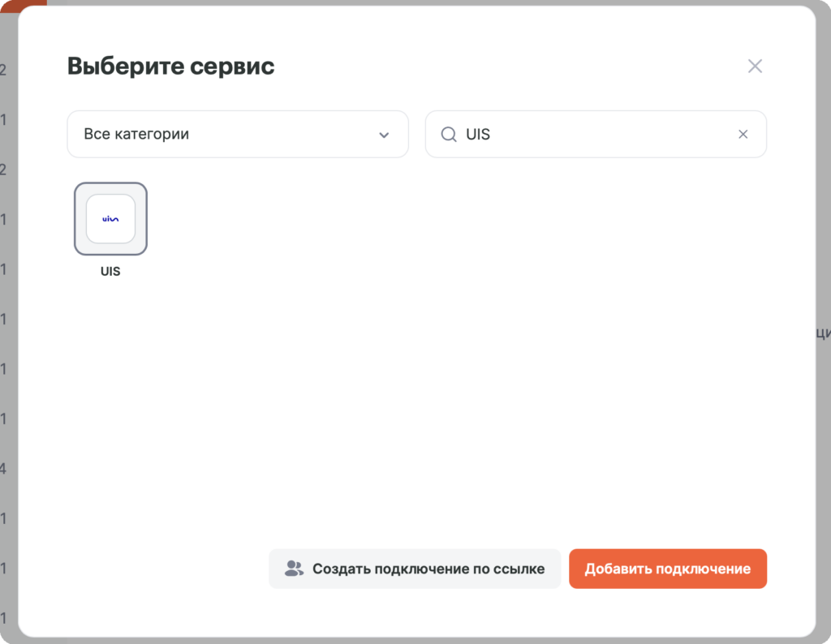Click the partially hidden ци text at right edge
This screenshot has width=831, height=644.
click(824, 333)
